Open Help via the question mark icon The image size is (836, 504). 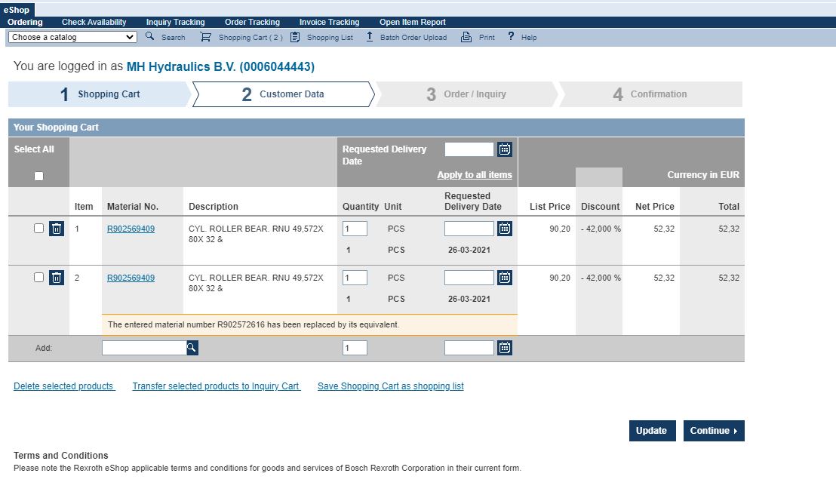(x=511, y=36)
